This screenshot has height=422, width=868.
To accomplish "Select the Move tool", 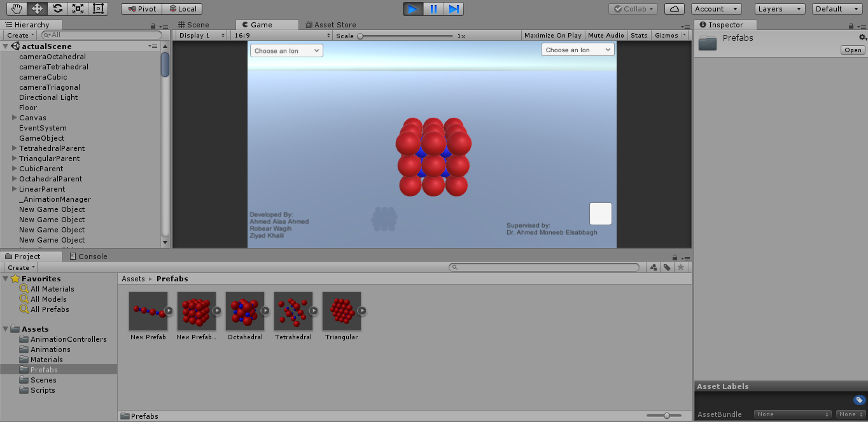I will 37,9.
